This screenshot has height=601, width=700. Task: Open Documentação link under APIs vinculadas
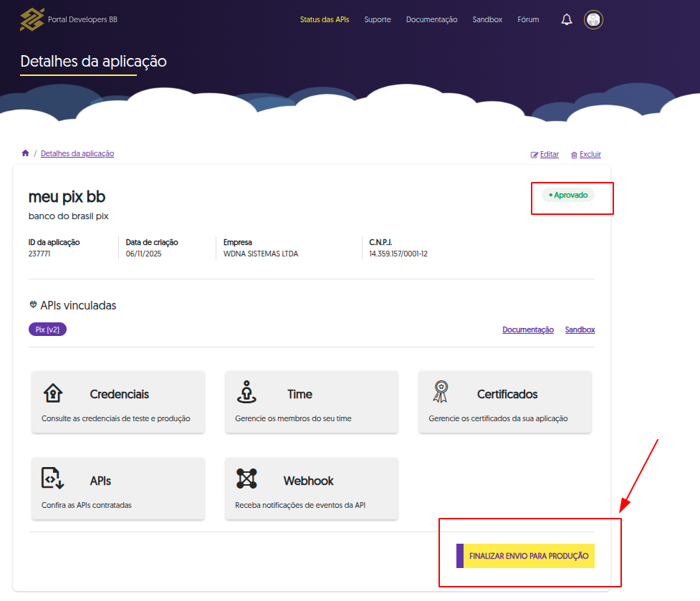[x=528, y=330]
